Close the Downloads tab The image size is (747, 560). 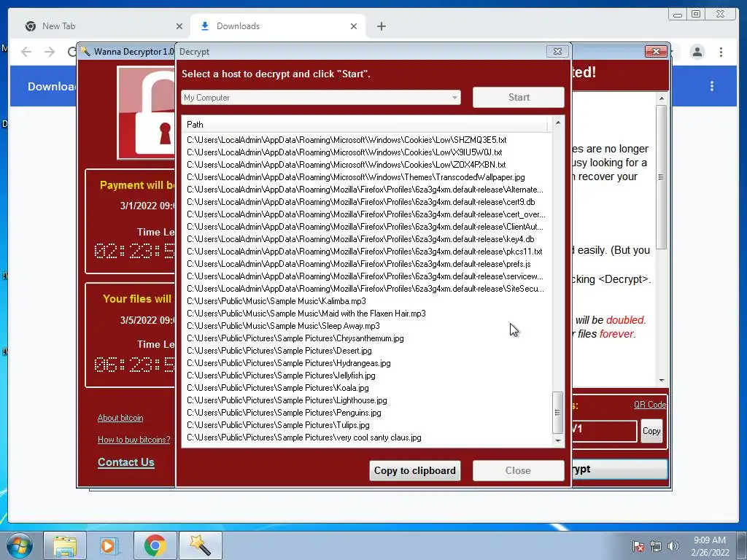(x=354, y=26)
